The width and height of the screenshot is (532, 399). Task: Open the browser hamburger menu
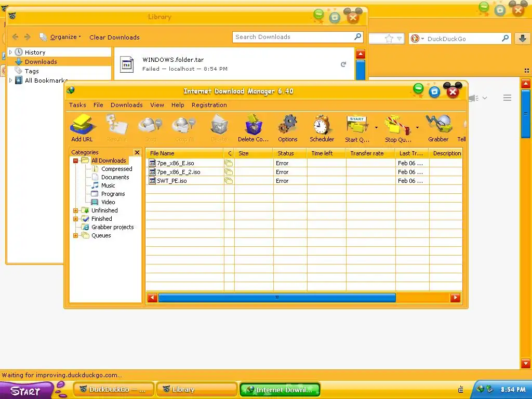coord(507,98)
